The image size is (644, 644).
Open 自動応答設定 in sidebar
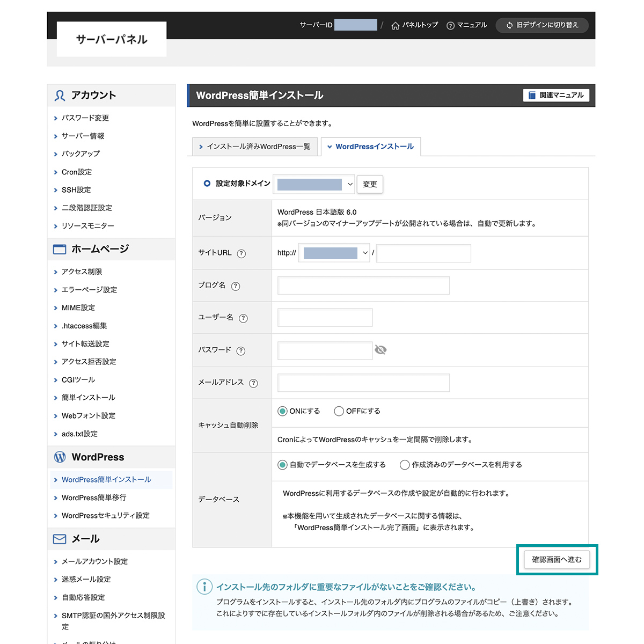pyautogui.click(x=83, y=598)
